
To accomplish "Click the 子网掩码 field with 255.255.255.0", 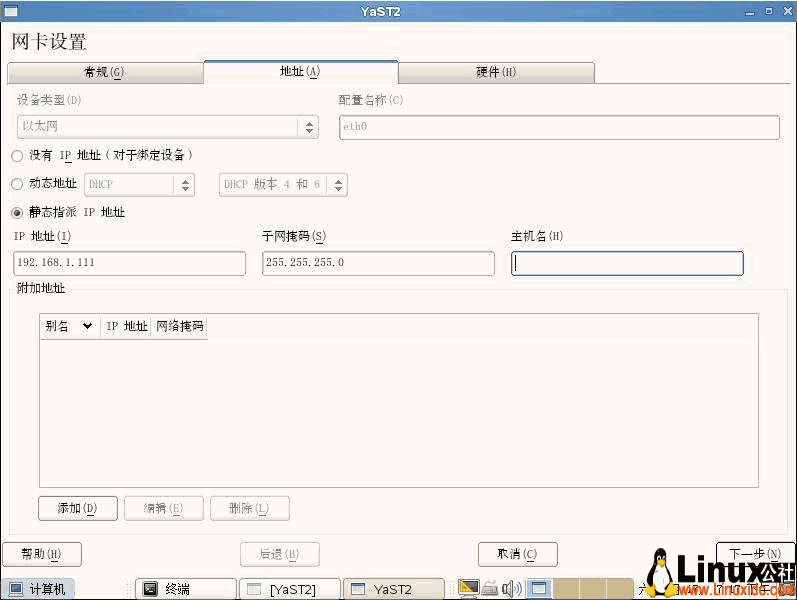I will [378, 263].
